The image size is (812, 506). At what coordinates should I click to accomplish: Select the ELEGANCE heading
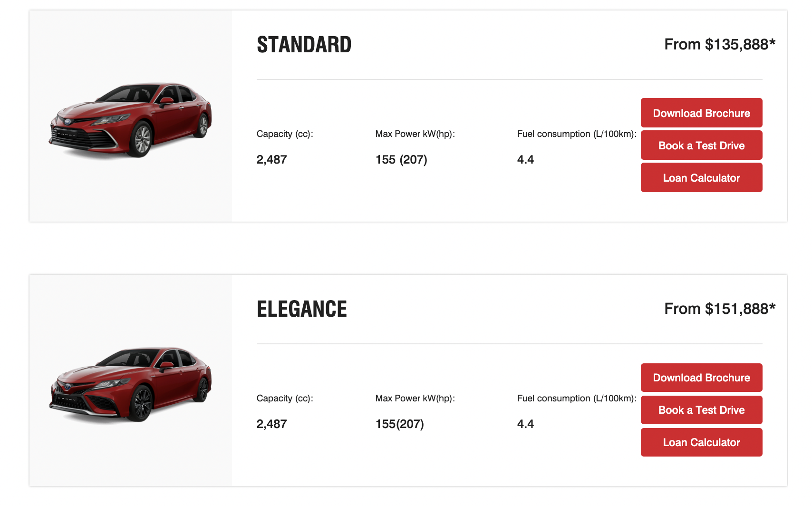(302, 309)
